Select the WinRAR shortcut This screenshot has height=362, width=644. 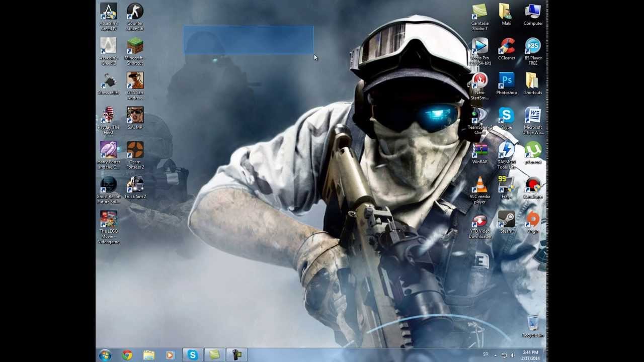point(480,153)
